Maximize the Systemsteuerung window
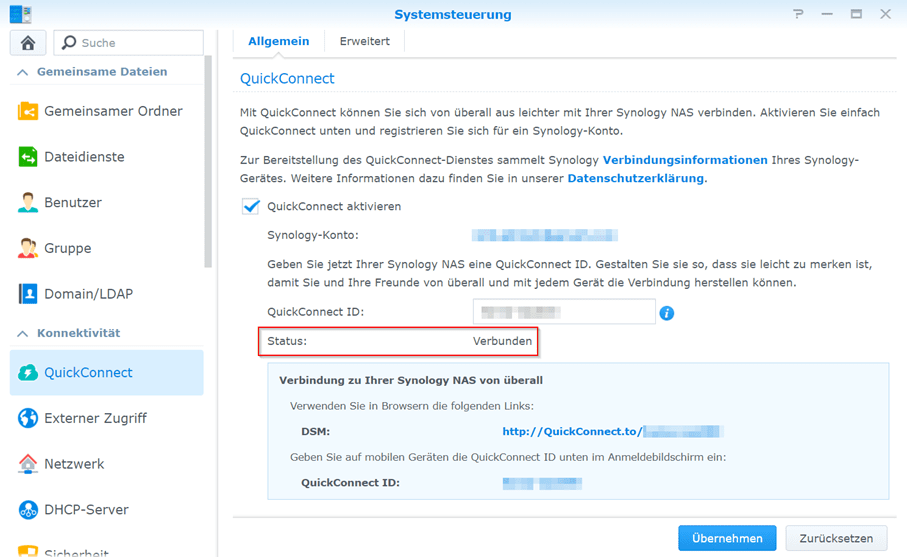The height and width of the screenshot is (557, 907). click(856, 14)
